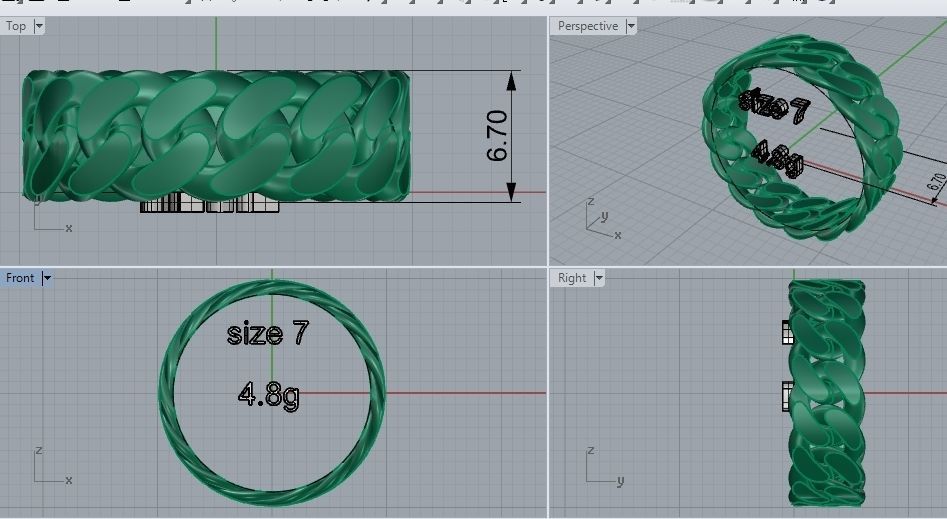Open the Top viewport dropdown arrow
947x519 pixels.
coord(39,26)
